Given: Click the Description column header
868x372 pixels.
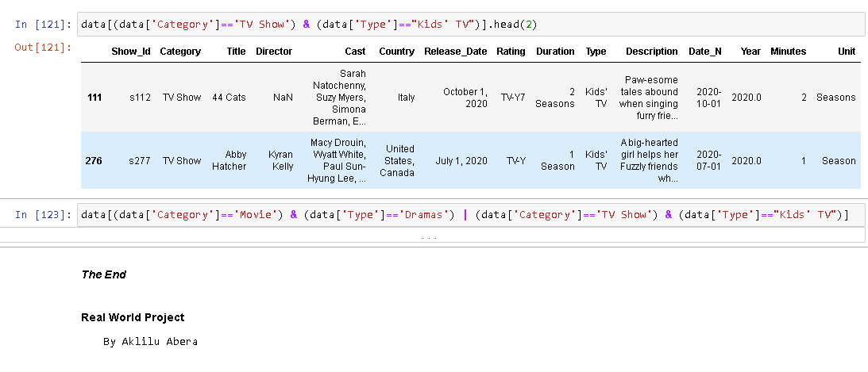Looking at the screenshot, I should point(651,52).
